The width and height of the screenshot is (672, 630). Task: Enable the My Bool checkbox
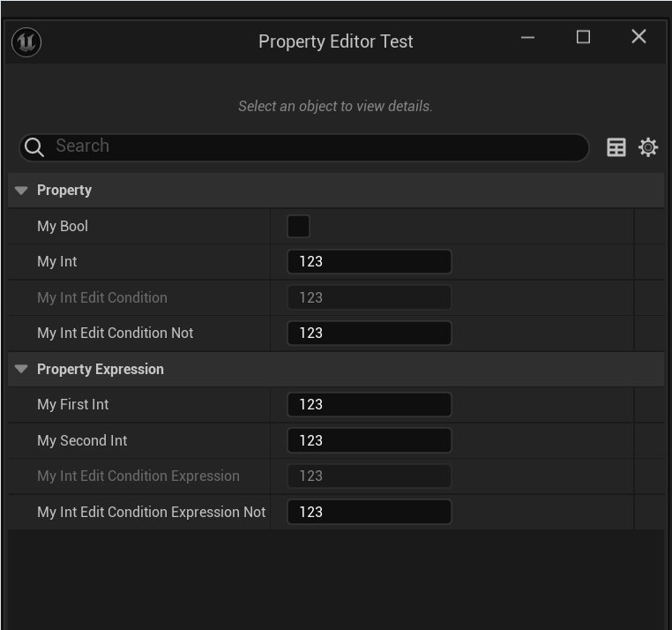pos(298,227)
